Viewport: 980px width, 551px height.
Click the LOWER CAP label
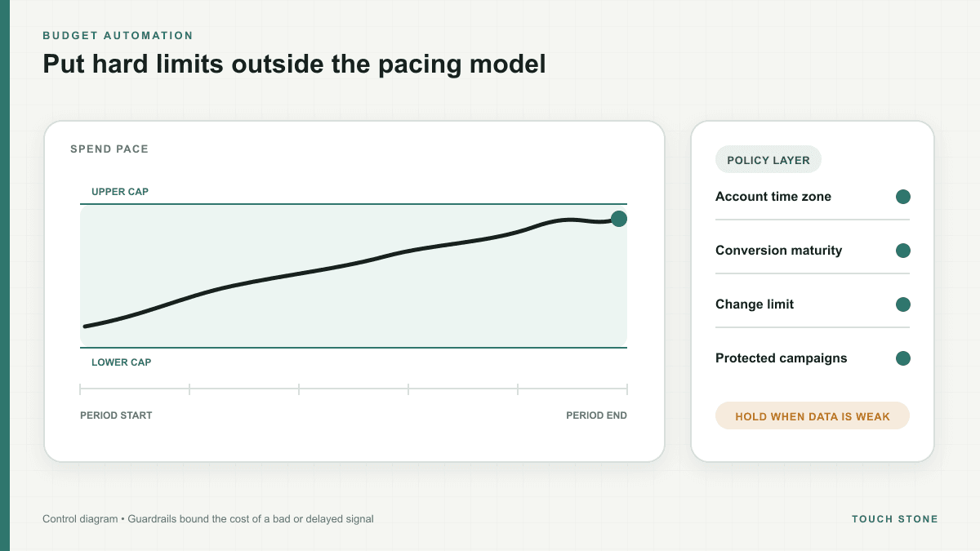tap(122, 362)
